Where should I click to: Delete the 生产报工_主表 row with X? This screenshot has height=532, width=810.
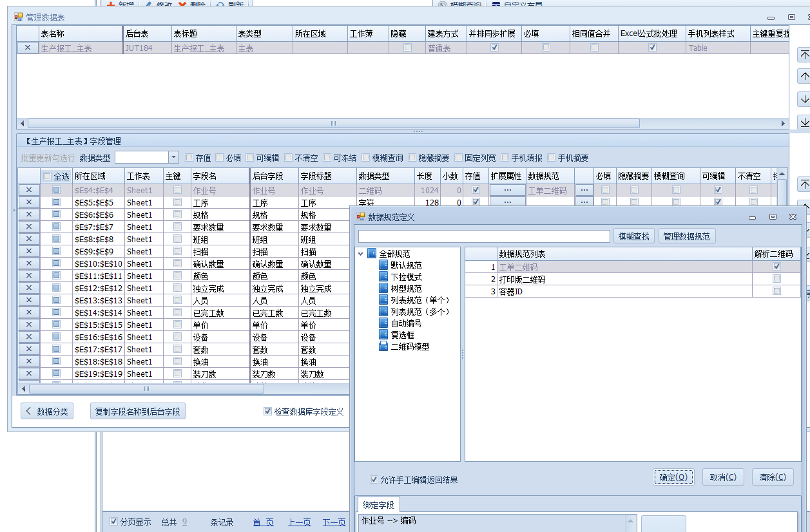pos(28,48)
